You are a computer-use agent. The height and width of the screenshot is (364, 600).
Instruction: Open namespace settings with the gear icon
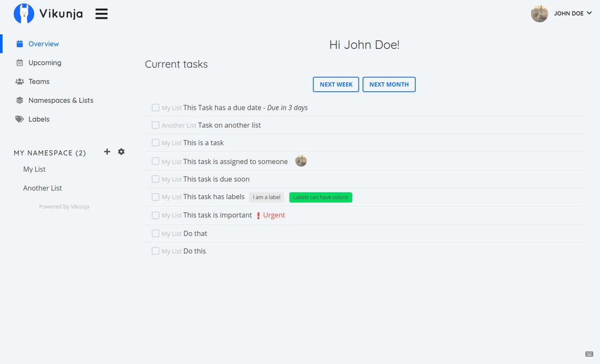click(121, 151)
